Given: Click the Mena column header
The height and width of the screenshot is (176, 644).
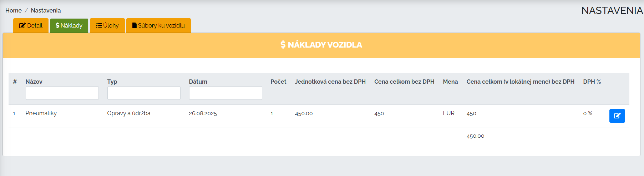Looking at the screenshot, I should 450,82.
